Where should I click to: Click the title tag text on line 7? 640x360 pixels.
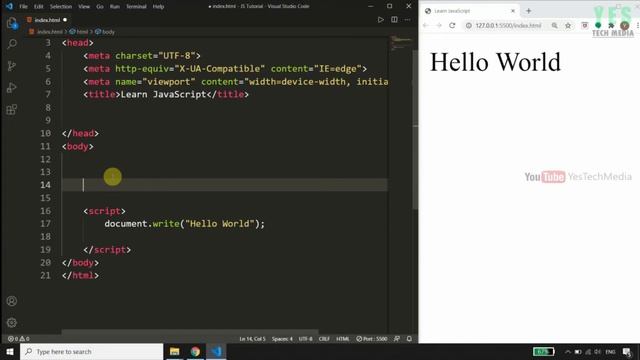tap(166, 94)
